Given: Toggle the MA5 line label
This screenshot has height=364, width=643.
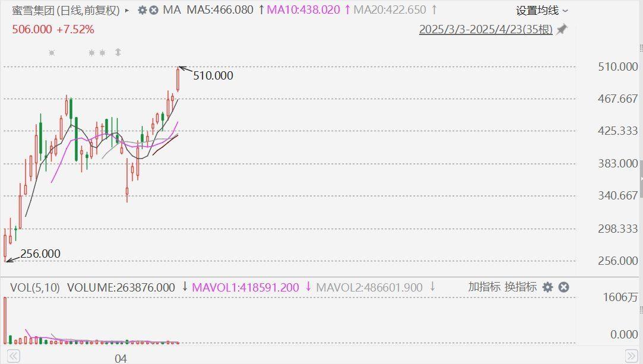Looking at the screenshot, I should [220, 10].
